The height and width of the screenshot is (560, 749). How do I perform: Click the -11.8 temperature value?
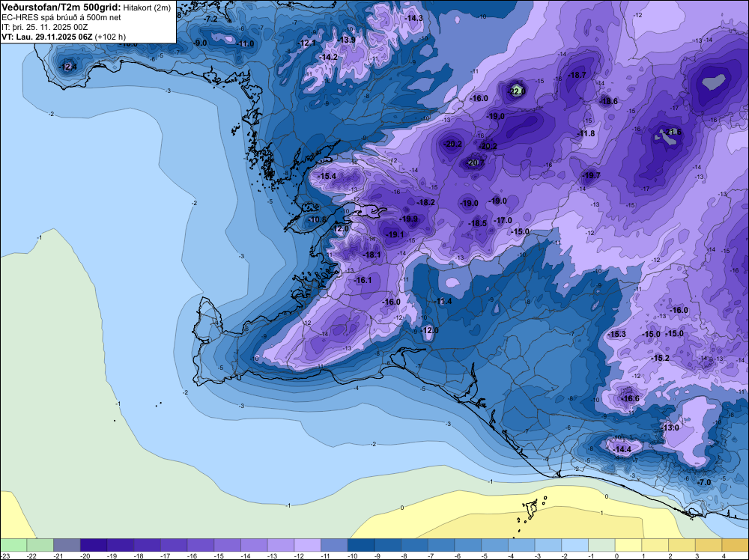pos(586,133)
